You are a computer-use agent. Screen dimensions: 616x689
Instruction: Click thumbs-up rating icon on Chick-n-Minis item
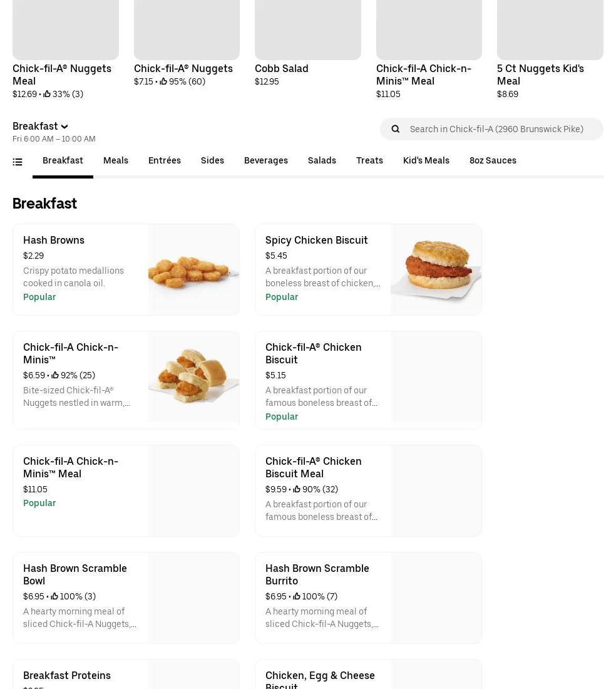(x=55, y=375)
